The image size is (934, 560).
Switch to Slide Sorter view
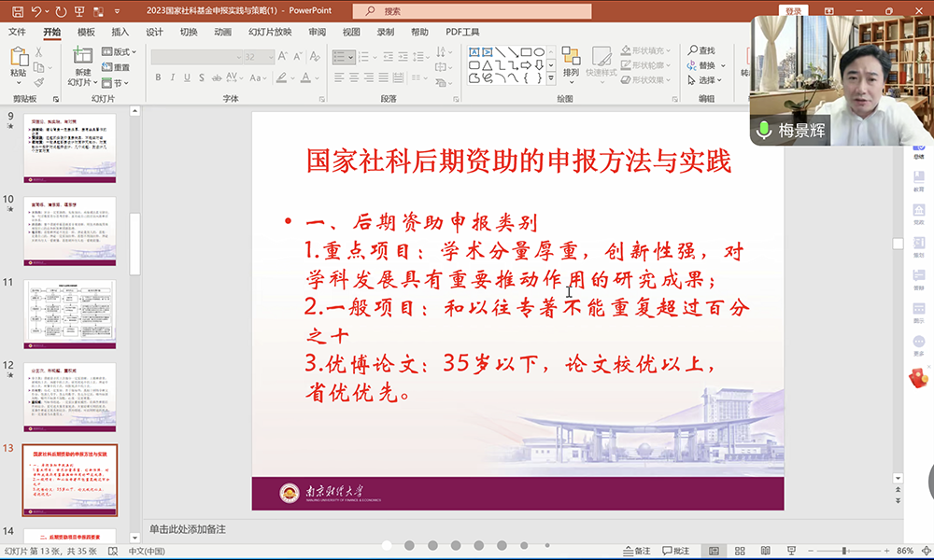[742, 551]
